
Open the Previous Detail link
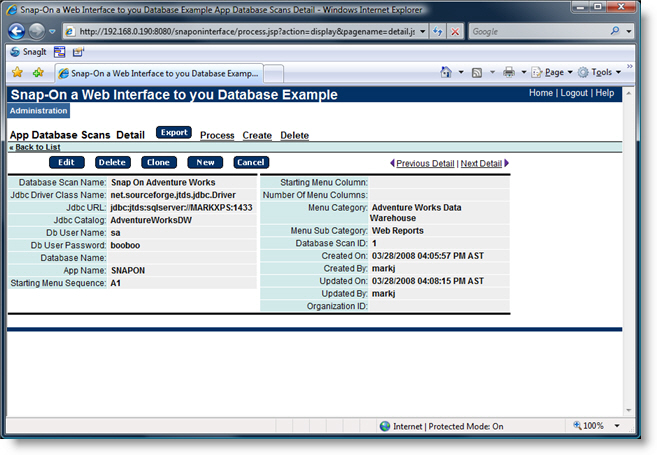(x=425, y=164)
